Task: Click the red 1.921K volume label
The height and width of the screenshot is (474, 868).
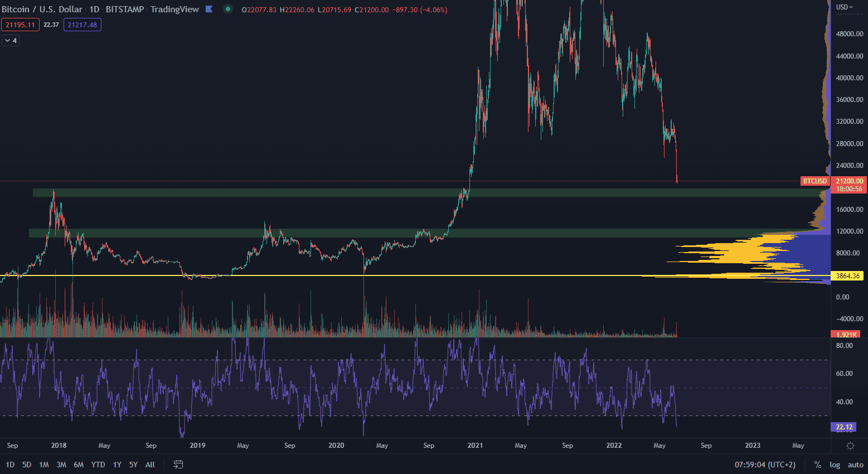Action: pos(846,335)
